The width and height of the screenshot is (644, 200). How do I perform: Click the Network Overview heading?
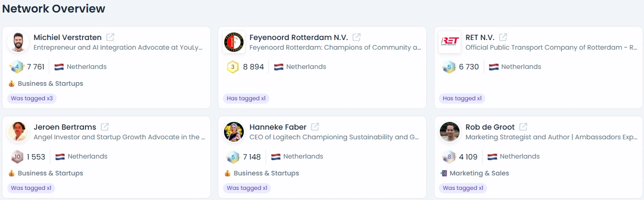[54, 9]
